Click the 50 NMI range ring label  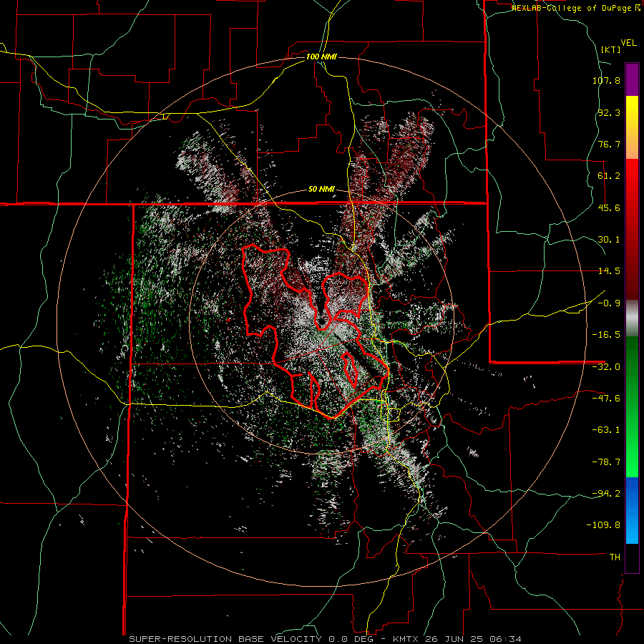coord(321,190)
